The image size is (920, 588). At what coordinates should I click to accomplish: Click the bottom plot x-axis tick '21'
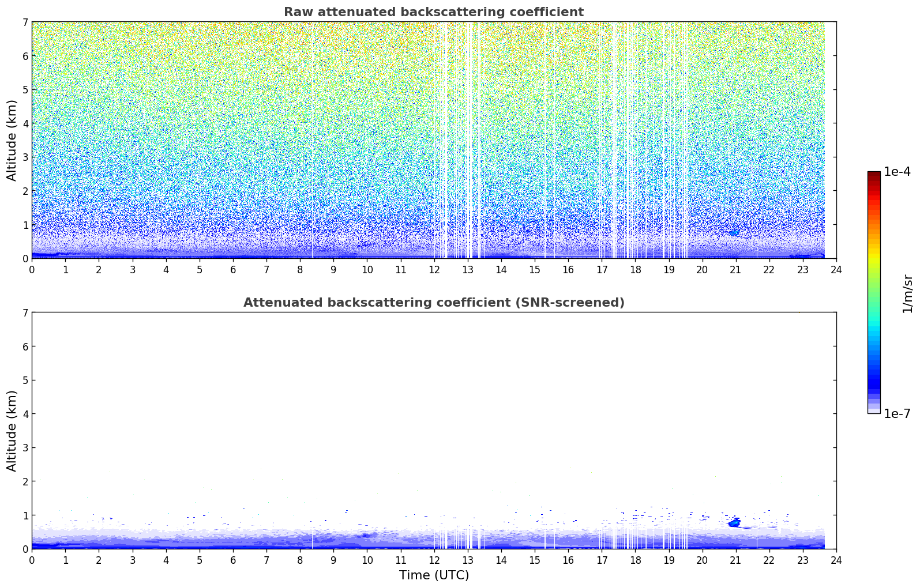735,560
